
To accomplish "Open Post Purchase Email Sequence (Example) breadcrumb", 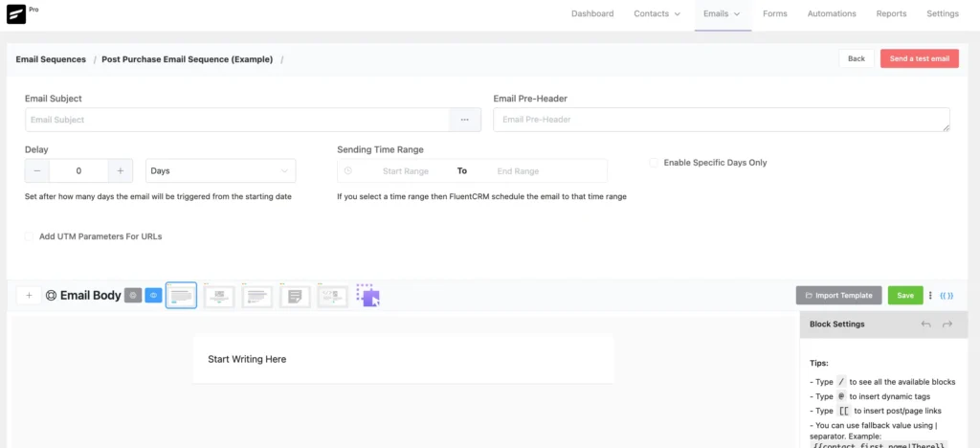I will click(188, 59).
